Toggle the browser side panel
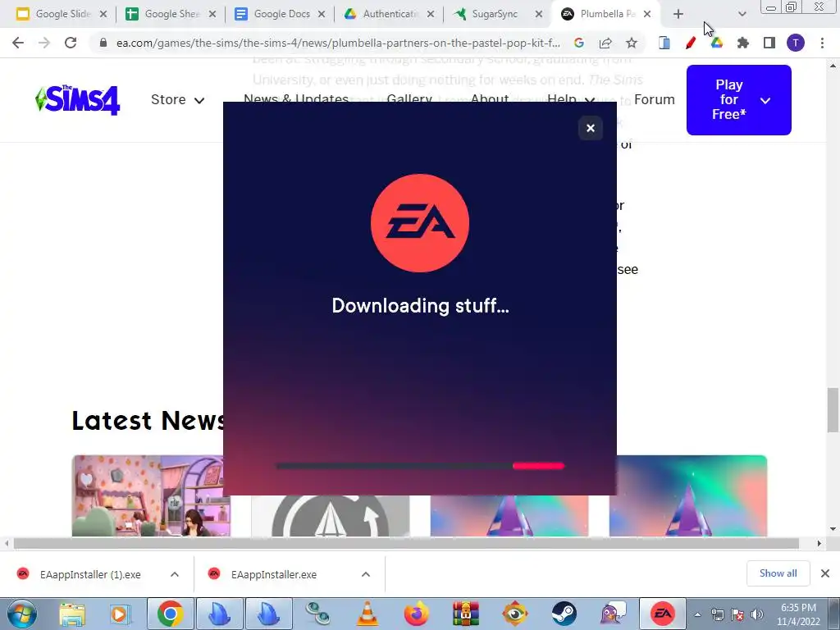 [x=769, y=43]
